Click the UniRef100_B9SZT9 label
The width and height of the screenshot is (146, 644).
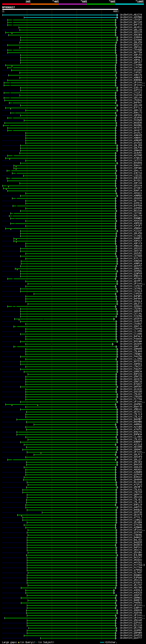131,45
